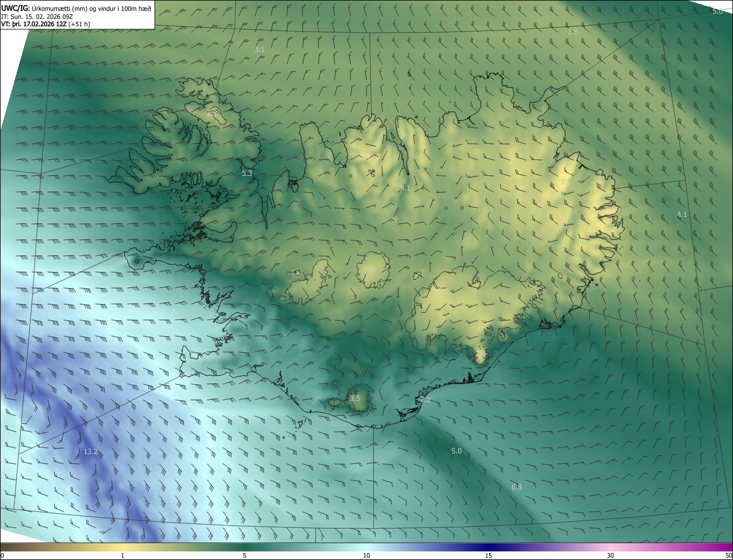
Task: Click the 3.1 value north of Iceland
Action: click(259, 50)
